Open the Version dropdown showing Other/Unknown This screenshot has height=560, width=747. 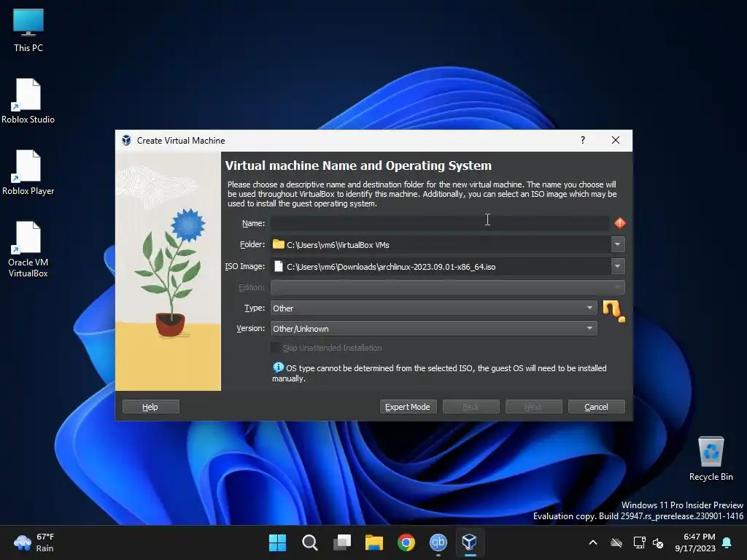point(433,329)
